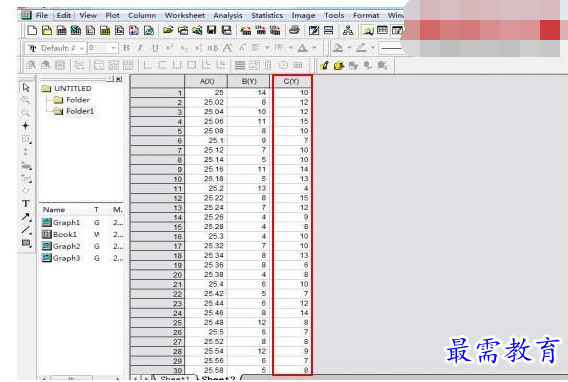The width and height of the screenshot is (568, 382).
Task: Select the Arrow drawing tool
Action: point(26,217)
